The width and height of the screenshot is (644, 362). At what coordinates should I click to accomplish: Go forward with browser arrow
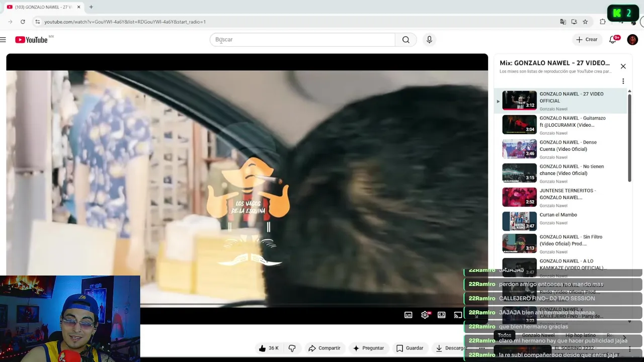click(10, 22)
